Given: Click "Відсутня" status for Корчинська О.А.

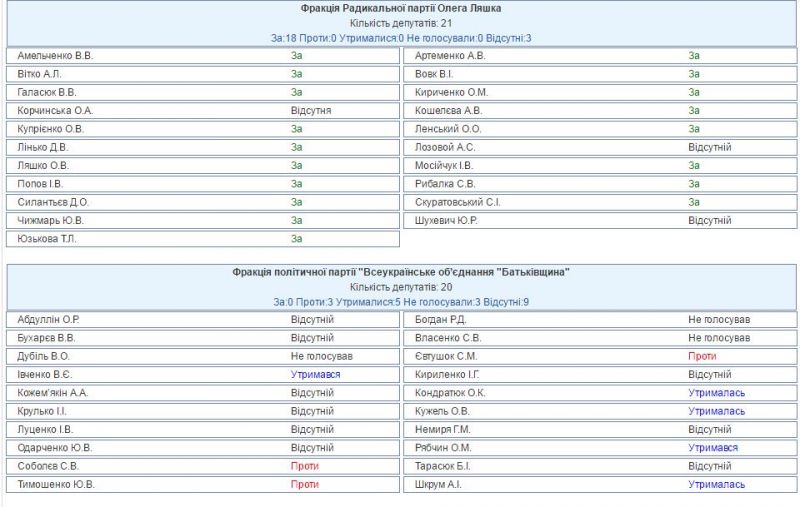Looking at the screenshot, I should tap(311, 110).
